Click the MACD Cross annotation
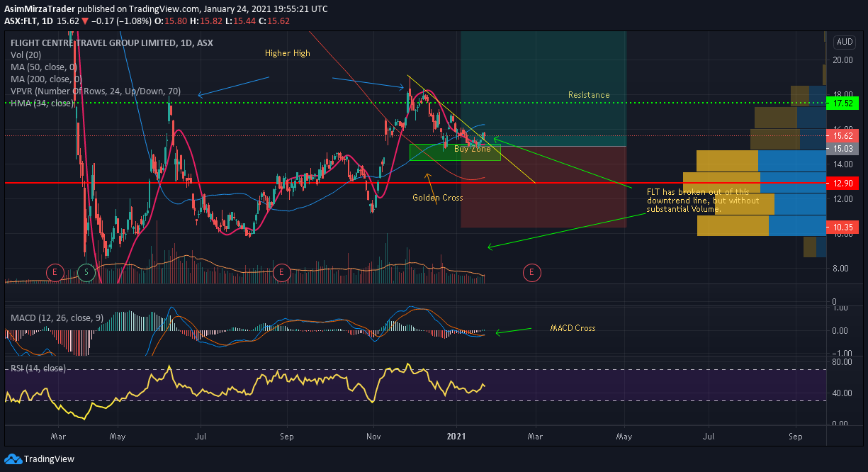The width and height of the screenshot is (868, 472). (x=573, y=328)
